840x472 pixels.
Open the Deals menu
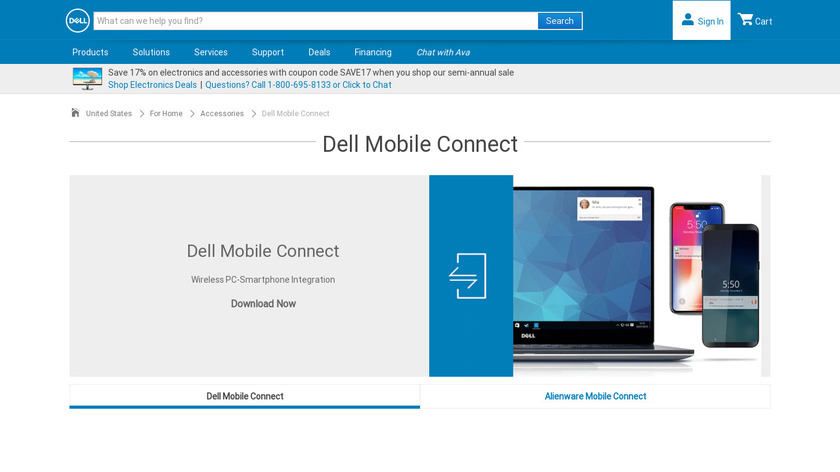[x=319, y=52]
